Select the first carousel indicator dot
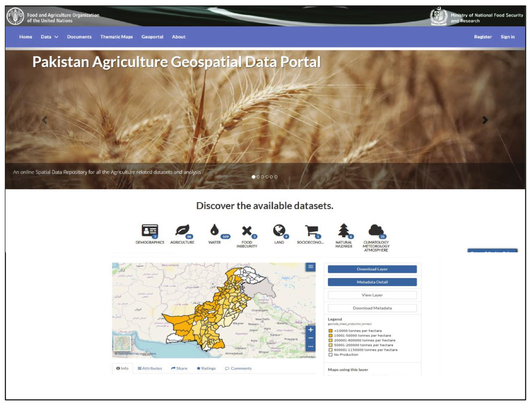This screenshot has height=405, width=532. coord(253,177)
